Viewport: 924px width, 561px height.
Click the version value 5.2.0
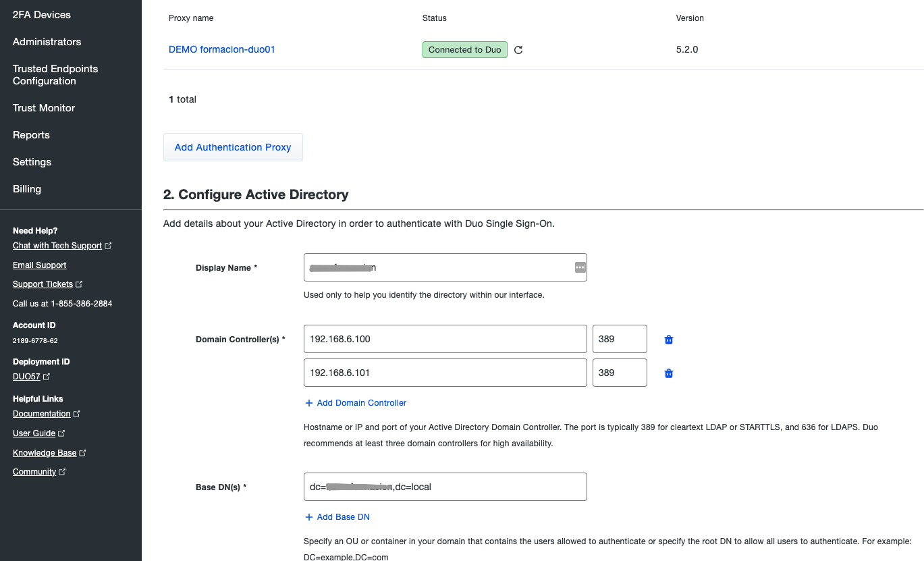[687, 49]
